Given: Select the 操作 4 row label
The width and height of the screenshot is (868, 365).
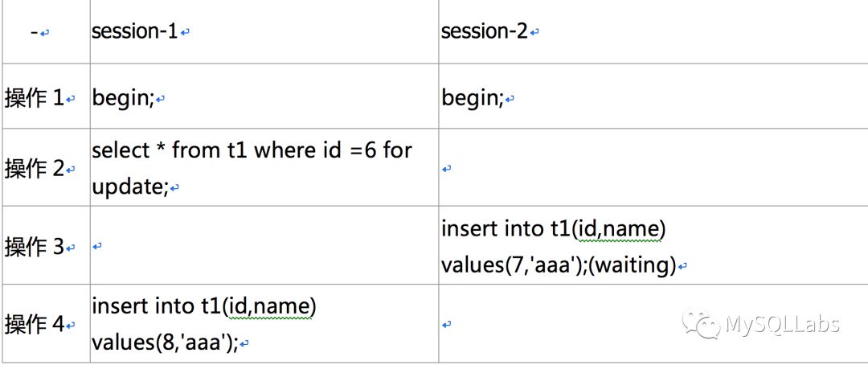Looking at the screenshot, I should (x=35, y=324).
